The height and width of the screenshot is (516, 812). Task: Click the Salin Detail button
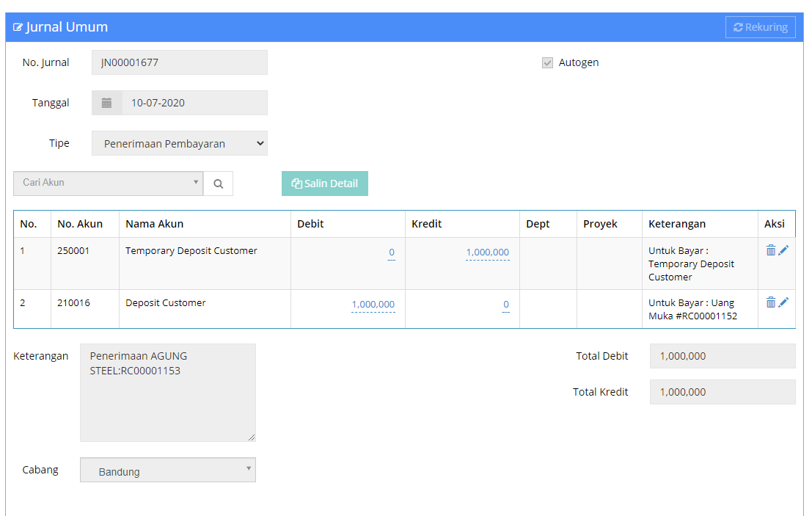point(325,183)
